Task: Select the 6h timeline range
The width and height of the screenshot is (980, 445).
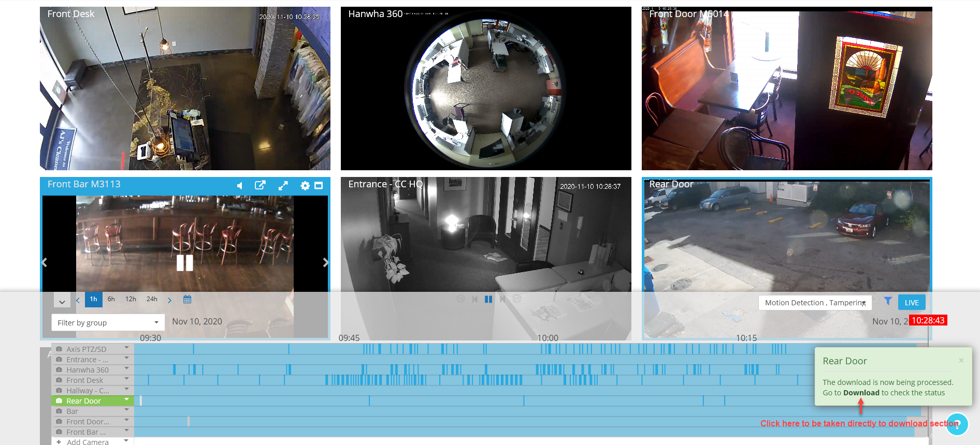Action: click(x=111, y=299)
